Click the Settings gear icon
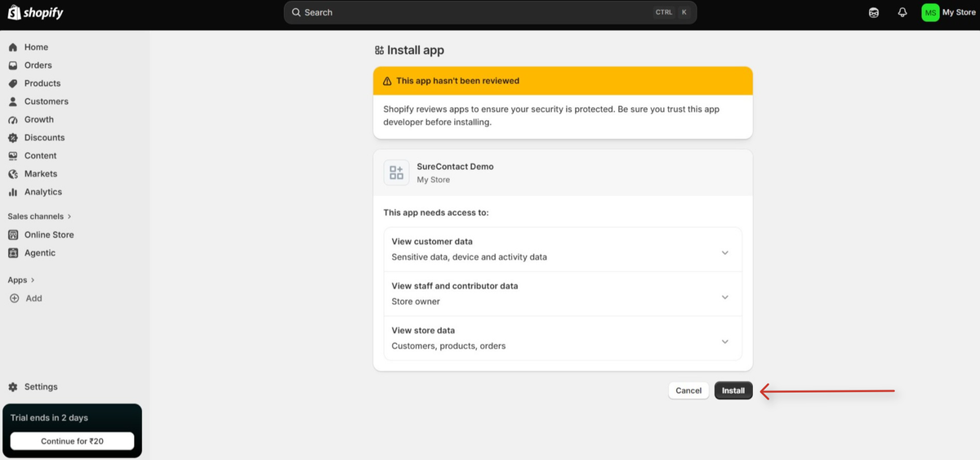The width and height of the screenshot is (980, 460). point(13,386)
